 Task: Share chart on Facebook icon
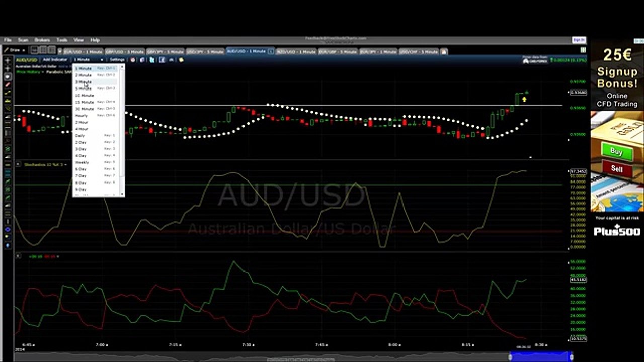162,60
